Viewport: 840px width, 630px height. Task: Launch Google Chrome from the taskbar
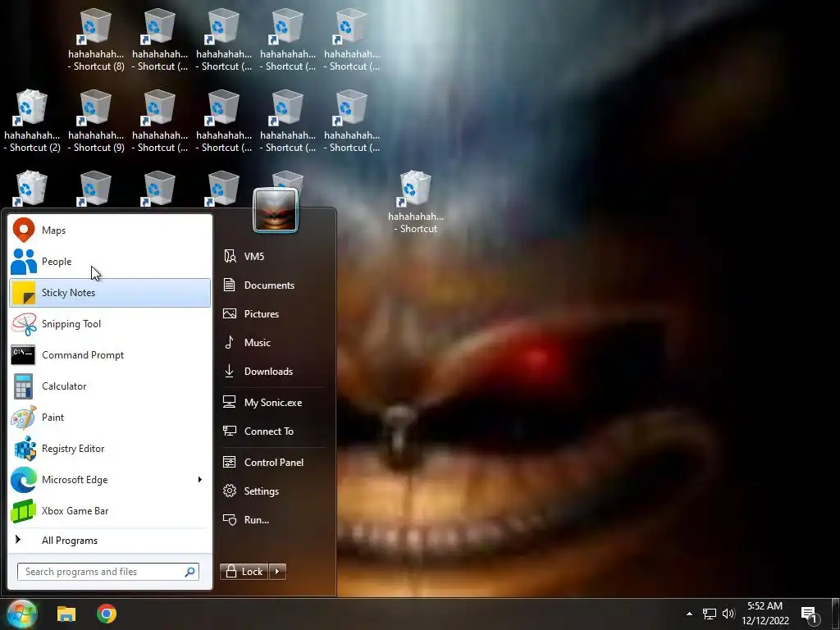coord(107,614)
